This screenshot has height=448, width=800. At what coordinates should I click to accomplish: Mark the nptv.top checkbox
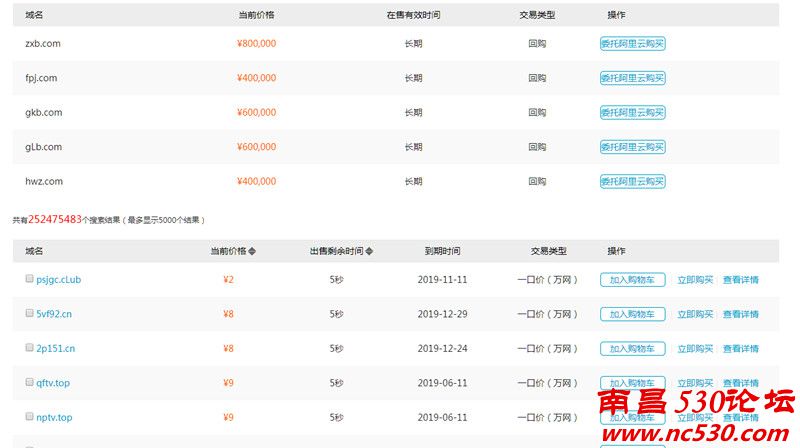[29, 416]
